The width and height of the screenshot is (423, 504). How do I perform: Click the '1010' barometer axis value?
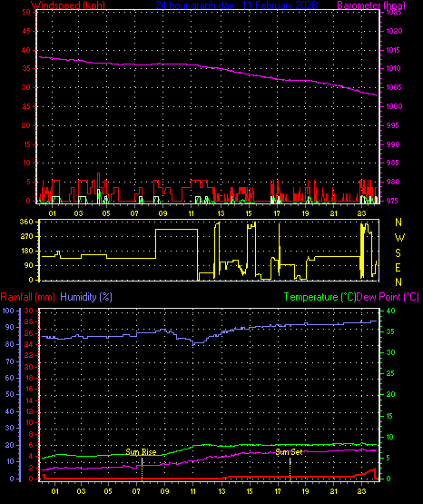pos(393,68)
